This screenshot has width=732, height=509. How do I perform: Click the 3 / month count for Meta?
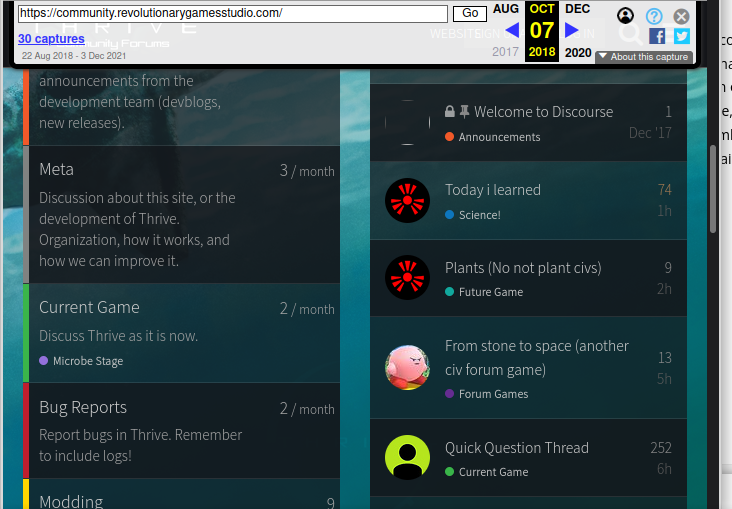click(307, 171)
